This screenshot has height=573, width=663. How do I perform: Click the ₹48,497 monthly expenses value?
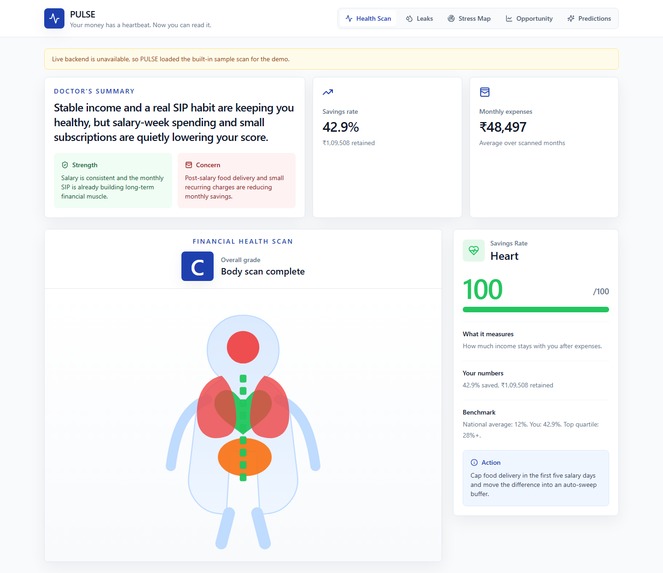pos(503,127)
